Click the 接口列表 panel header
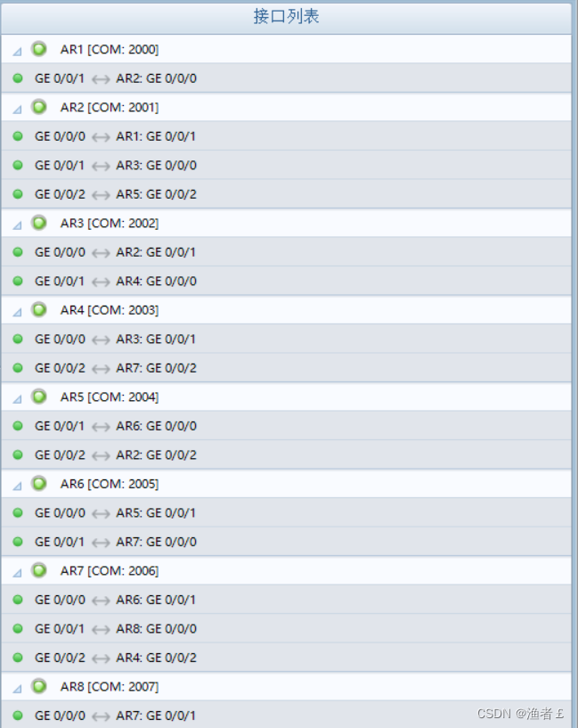The height and width of the screenshot is (728, 578). (286, 18)
